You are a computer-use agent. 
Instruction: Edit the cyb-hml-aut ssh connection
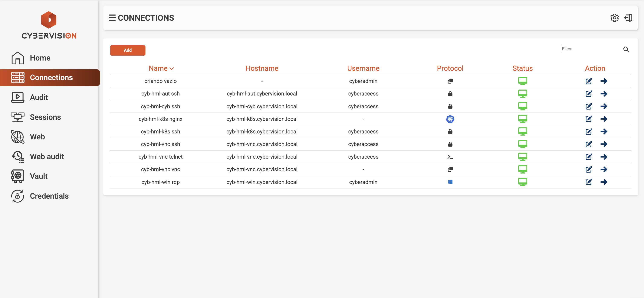(x=588, y=94)
